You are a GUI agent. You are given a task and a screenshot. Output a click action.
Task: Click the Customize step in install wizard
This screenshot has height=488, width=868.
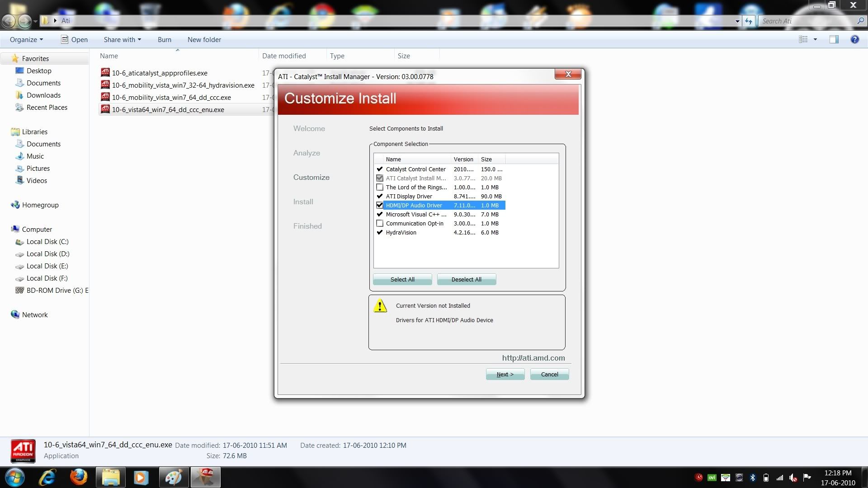pos(311,177)
